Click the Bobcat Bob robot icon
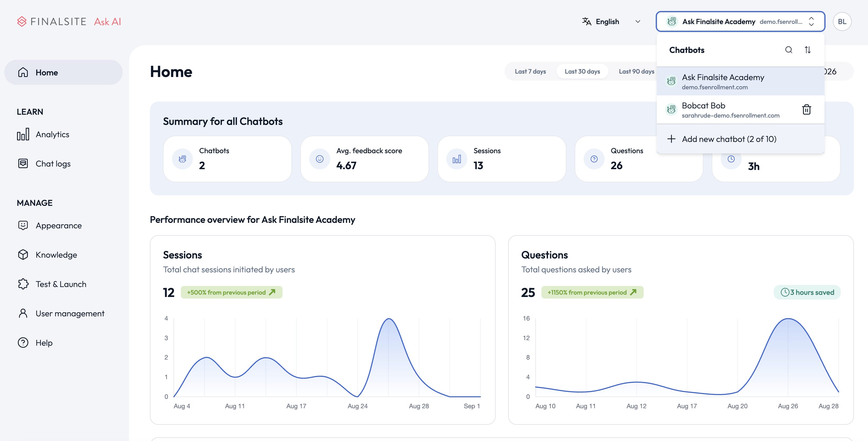 pos(671,109)
